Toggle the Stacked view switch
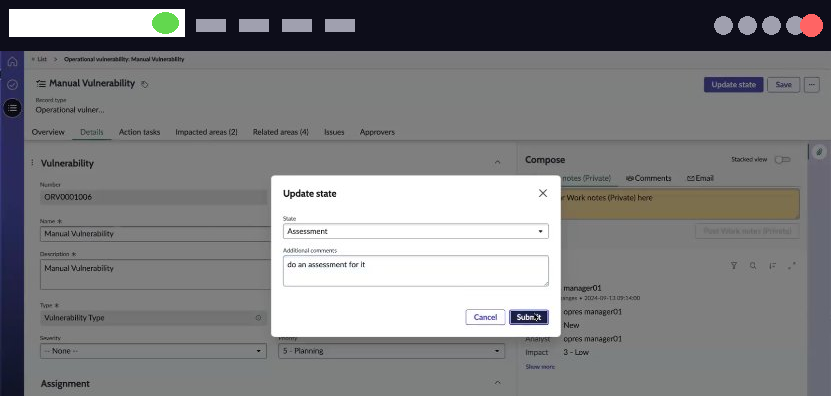This screenshot has height=396, width=831. pyautogui.click(x=782, y=160)
